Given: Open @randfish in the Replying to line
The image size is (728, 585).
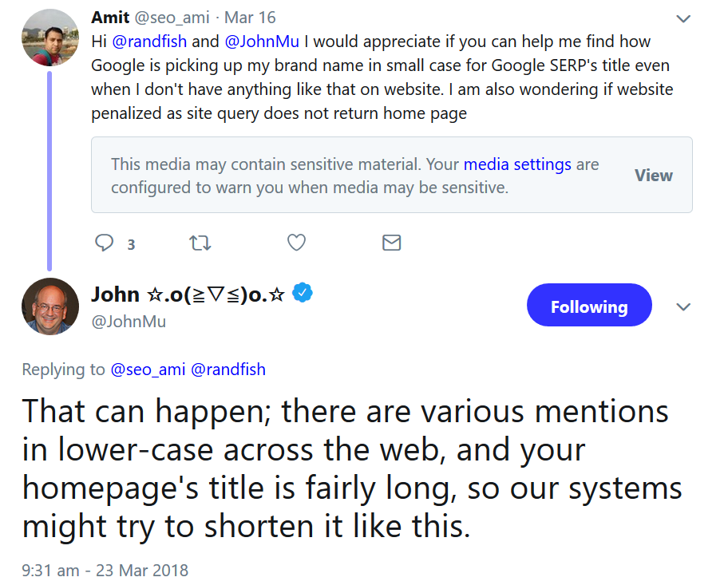Looking at the screenshot, I should coord(228,369).
